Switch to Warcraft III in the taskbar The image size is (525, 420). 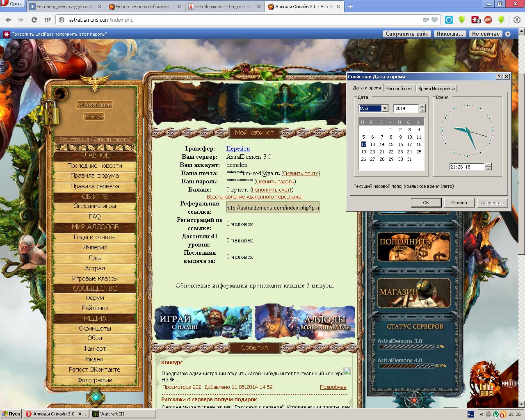pyautogui.click(x=123, y=414)
